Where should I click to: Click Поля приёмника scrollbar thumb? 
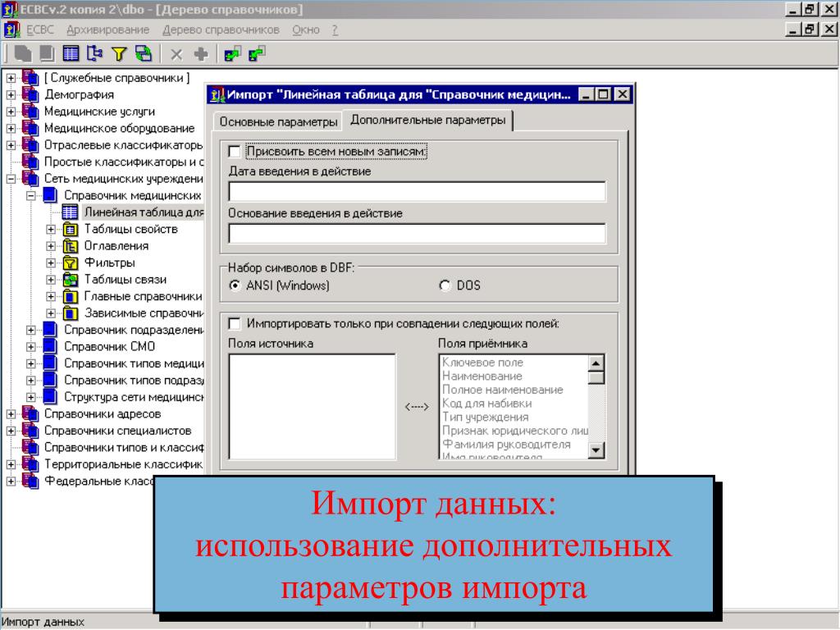coord(596,377)
